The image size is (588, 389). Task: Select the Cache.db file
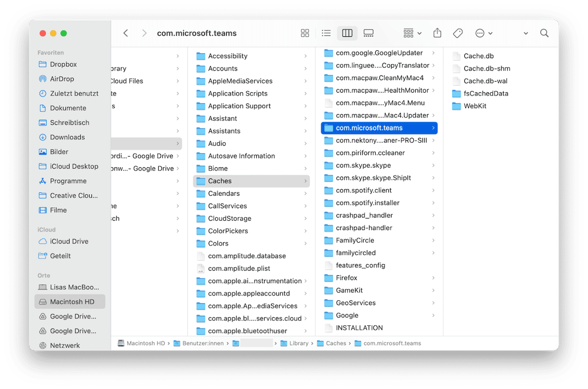(478, 56)
